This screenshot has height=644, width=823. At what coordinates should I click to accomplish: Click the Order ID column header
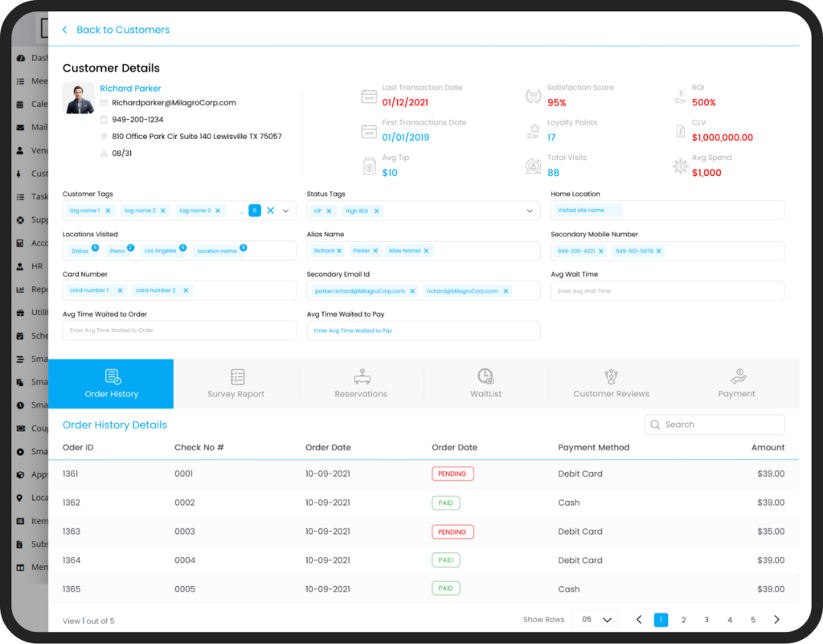tap(78, 448)
